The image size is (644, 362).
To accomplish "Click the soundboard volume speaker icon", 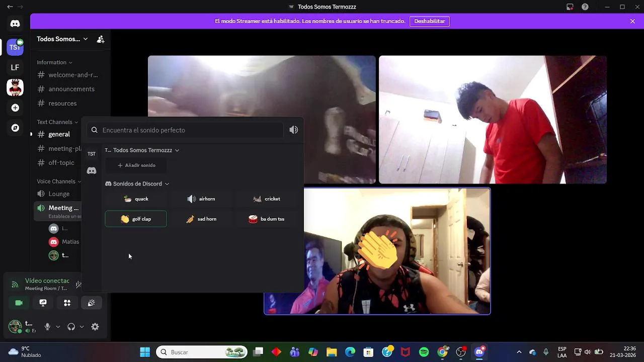I will click(x=294, y=130).
